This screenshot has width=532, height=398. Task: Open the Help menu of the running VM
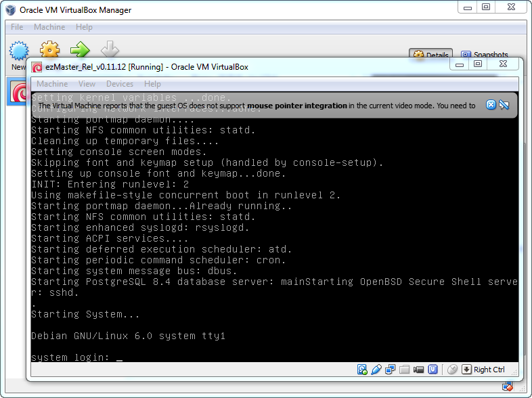[152, 84]
